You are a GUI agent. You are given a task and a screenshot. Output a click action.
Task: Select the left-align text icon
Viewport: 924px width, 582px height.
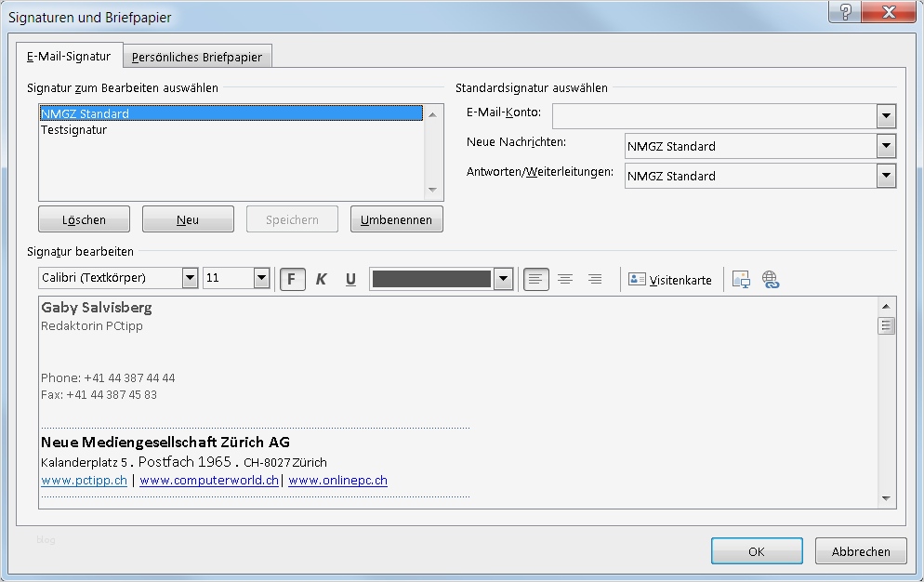click(x=536, y=279)
